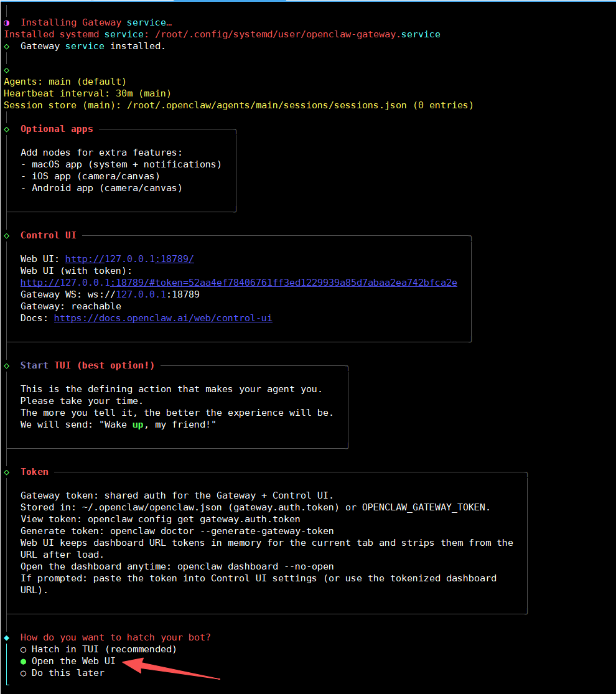Screen dimensions: 616x694
Task: Click the 'Agents: main (default)' line
Action: pyautogui.click(x=65, y=82)
